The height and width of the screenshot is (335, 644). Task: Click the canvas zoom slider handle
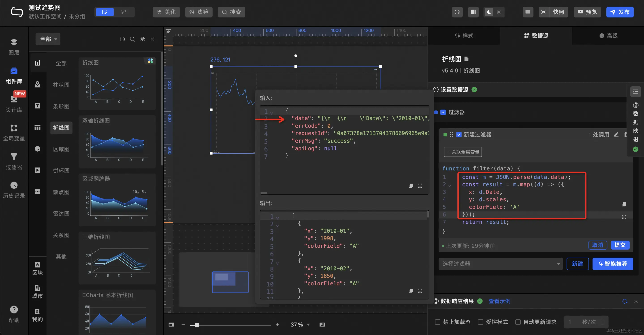tap(197, 325)
